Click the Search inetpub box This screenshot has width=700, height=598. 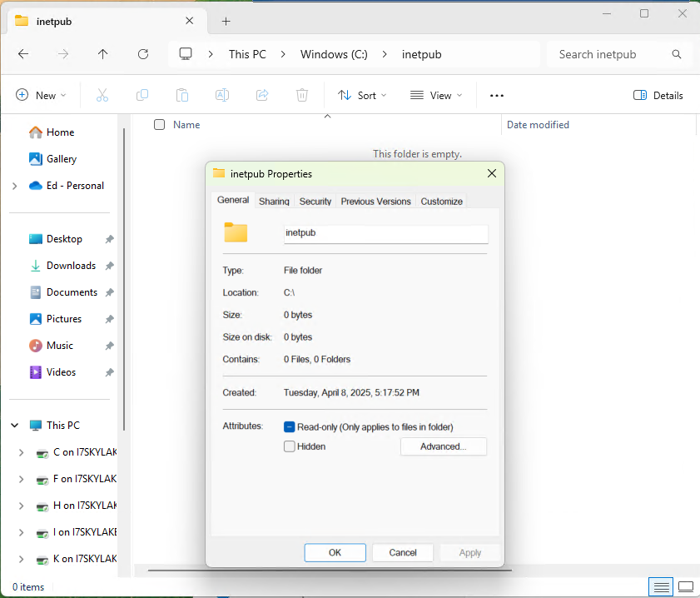pos(621,54)
